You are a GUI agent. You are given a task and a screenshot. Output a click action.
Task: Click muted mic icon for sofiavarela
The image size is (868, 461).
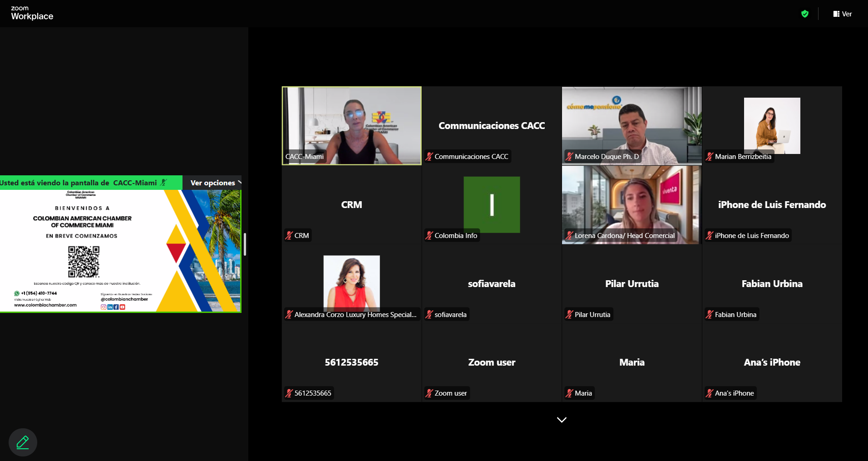tap(429, 314)
